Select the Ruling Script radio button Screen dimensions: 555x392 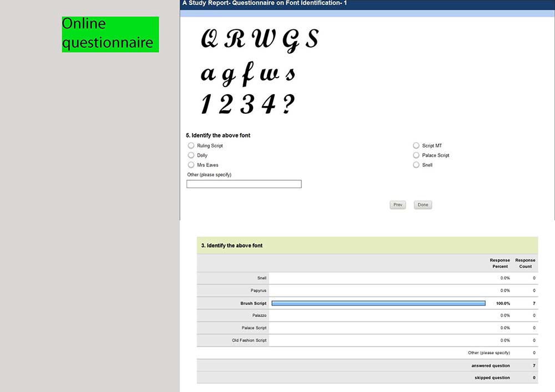[x=191, y=146]
